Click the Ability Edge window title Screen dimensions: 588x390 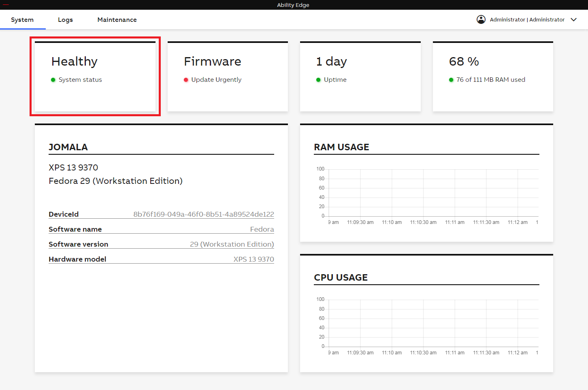(293, 5)
